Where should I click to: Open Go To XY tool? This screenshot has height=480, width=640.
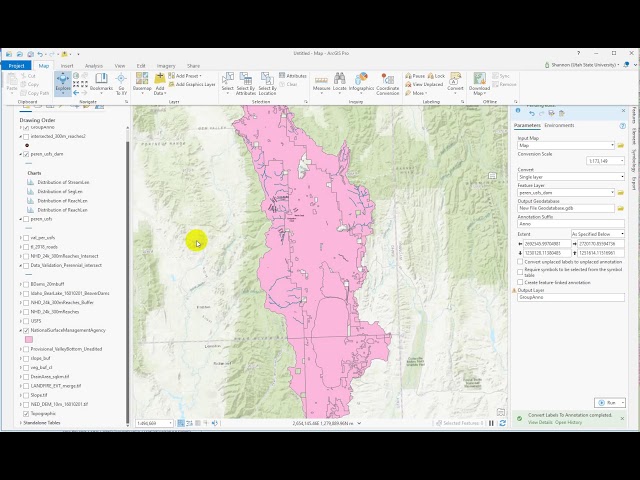(121, 83)
